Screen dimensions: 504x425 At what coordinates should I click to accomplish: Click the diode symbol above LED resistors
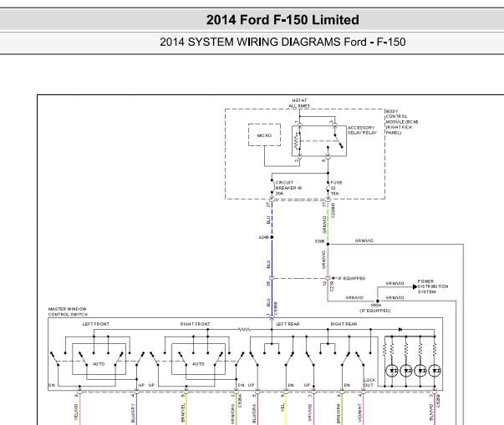click(x=400, y=329)
